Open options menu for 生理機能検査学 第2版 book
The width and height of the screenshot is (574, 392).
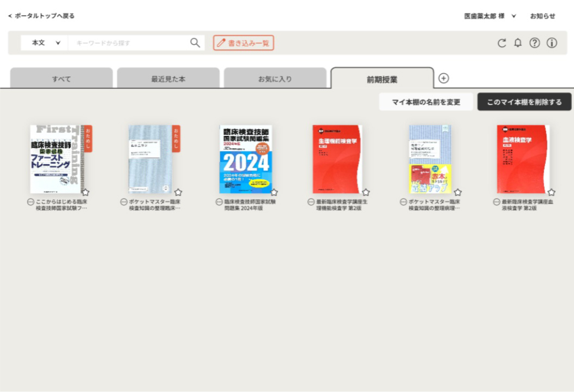(311, 202)
